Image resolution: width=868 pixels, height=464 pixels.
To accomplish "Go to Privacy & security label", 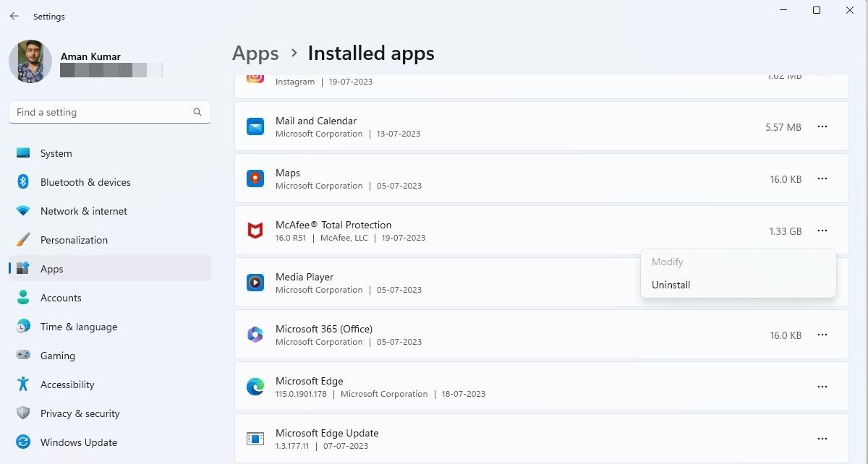I will (80, 413).
